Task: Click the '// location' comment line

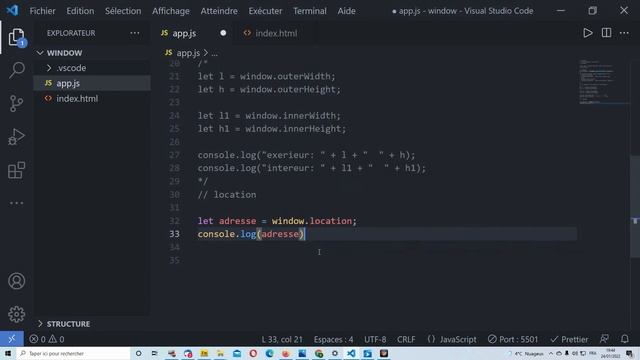Action: tap(227, 195)
